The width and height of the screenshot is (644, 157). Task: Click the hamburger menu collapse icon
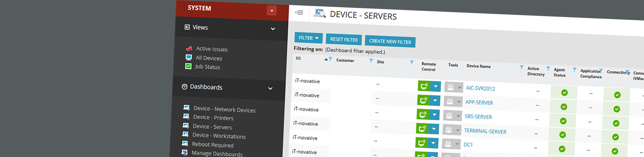pyautogui.click(x=299, y=13)
